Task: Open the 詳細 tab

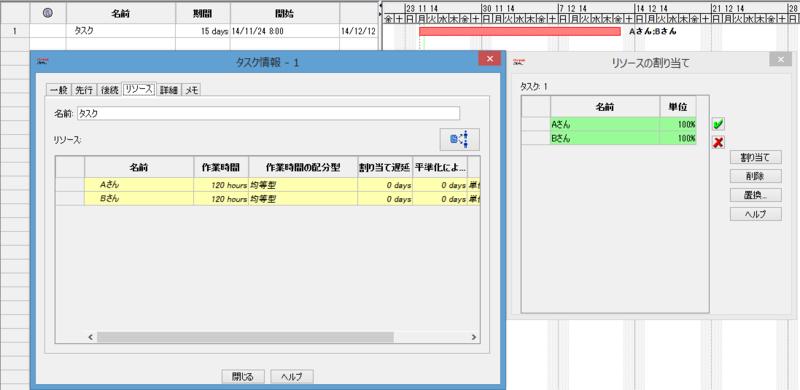Action: [168, 90]
